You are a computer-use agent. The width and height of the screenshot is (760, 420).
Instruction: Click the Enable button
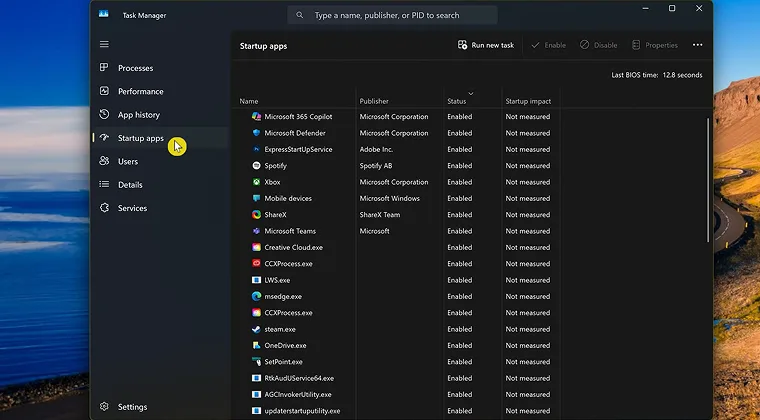point(548,45)
